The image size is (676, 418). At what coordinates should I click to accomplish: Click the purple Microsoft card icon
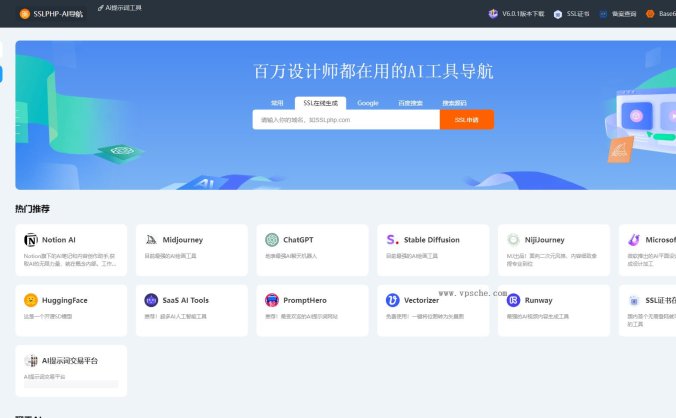coord(634,240)
